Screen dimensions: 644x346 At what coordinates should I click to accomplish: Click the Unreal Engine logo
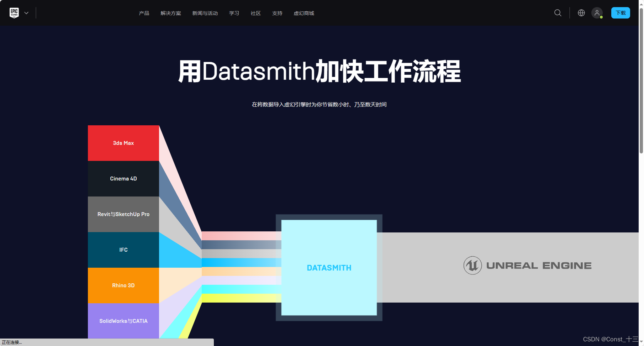tap(527, 265)
